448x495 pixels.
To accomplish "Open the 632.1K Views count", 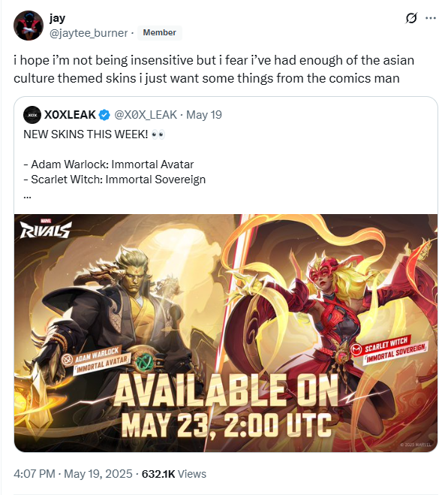I will [x=174, y=474].
